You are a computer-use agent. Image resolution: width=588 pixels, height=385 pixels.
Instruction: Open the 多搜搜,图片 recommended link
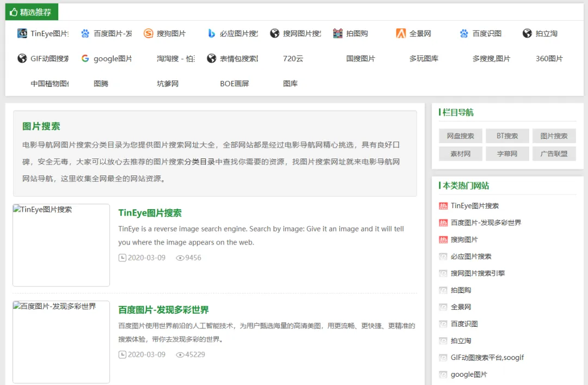point(491,58)
